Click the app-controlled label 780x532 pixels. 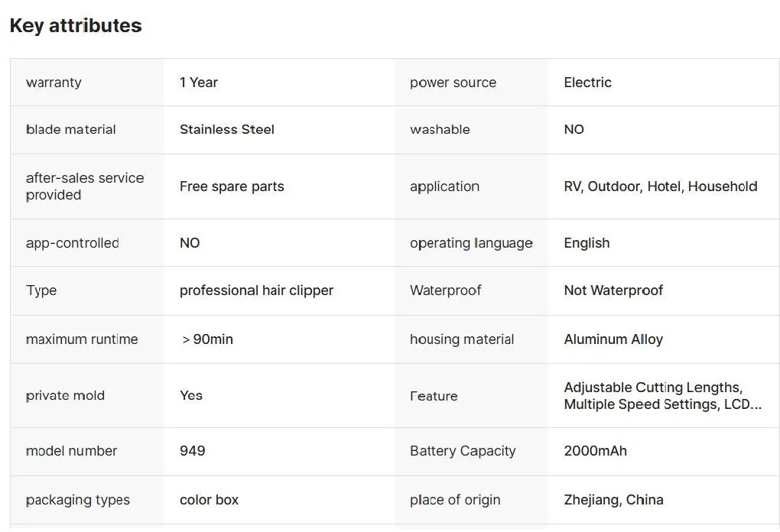pyautogui.click(x=72, y=243)
